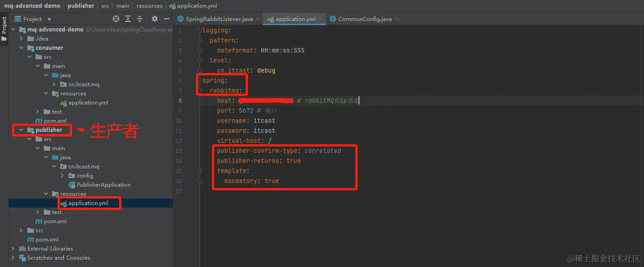Close the application.yml editor tab
This screenshot has width=644, height=267.
tap(321, 19)
